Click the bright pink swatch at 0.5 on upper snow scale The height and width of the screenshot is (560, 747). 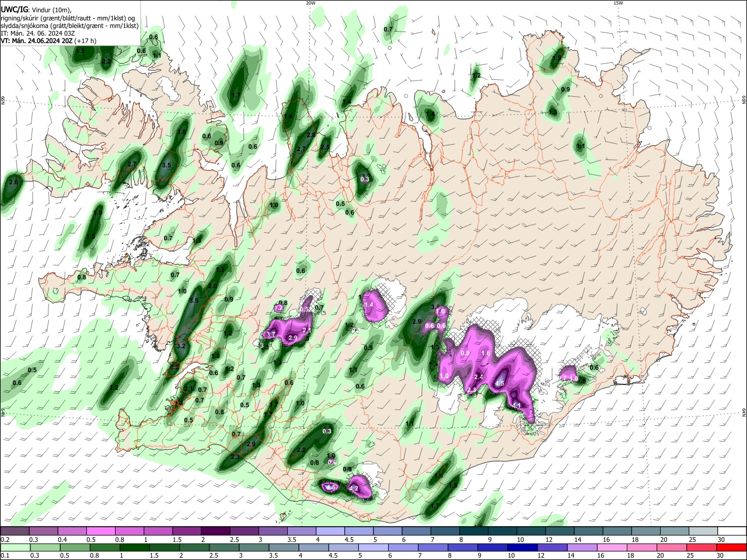coord(101,531)
